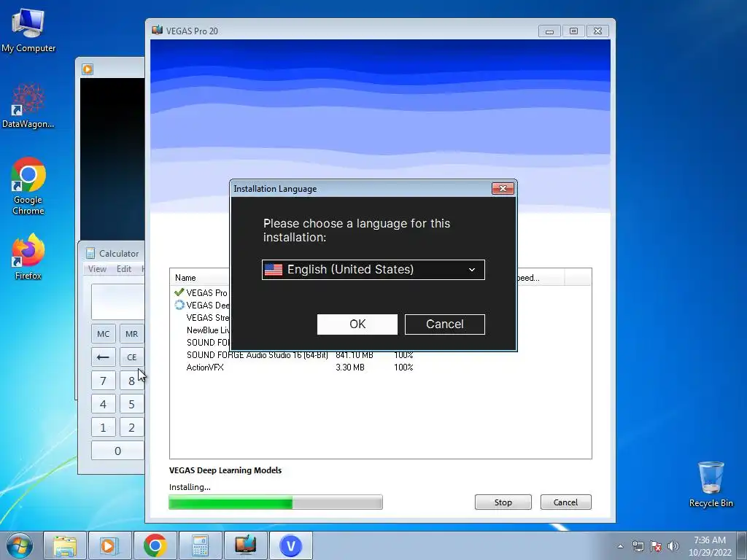Open the Calculator Edit menu
747x560 pixels.
pos(124,268)
